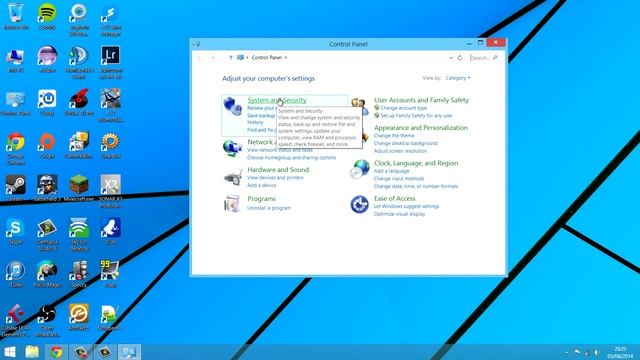Open the Google Chrome desktop shortcut
The width and height of the screenshot is (640, 360).
point(16,149)
